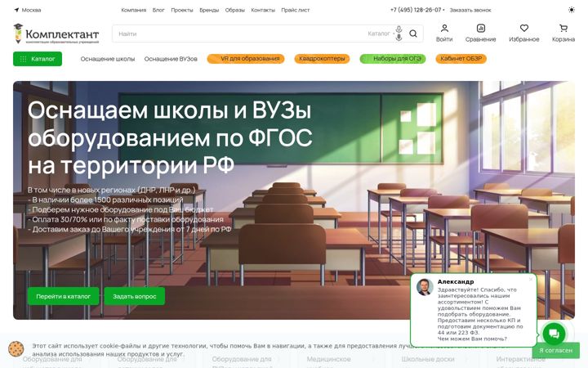Open the Компания menu item
Screen dimensions: 588x368
point(133,10)
